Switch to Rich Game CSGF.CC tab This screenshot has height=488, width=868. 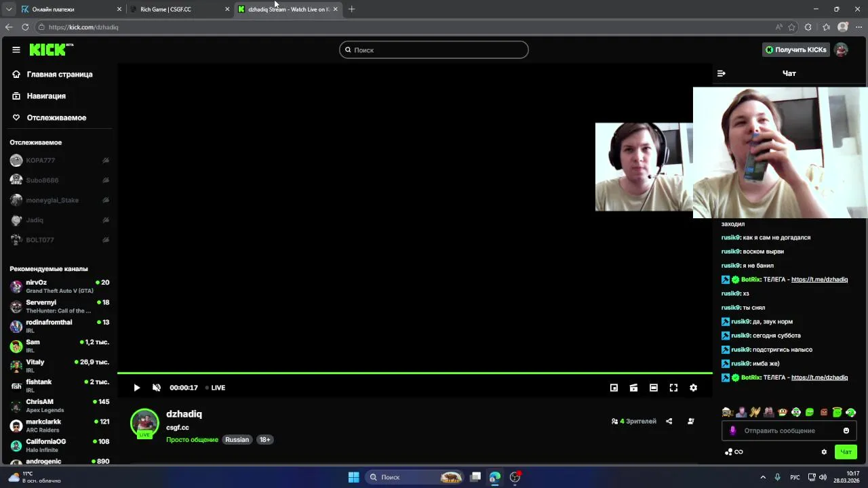point(180,9)
